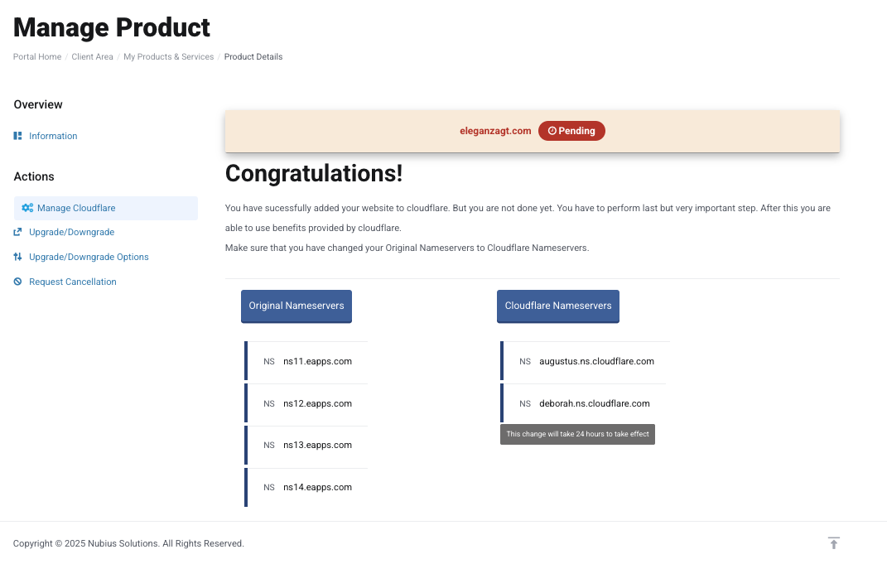
Task: Click the clock icon in Pending badge
Action: point(552,131)
